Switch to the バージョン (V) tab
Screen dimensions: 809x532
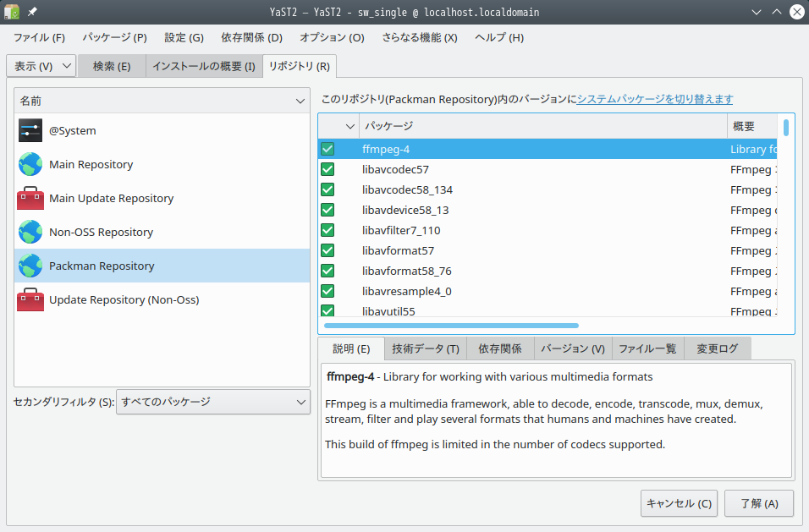[573, 349]
